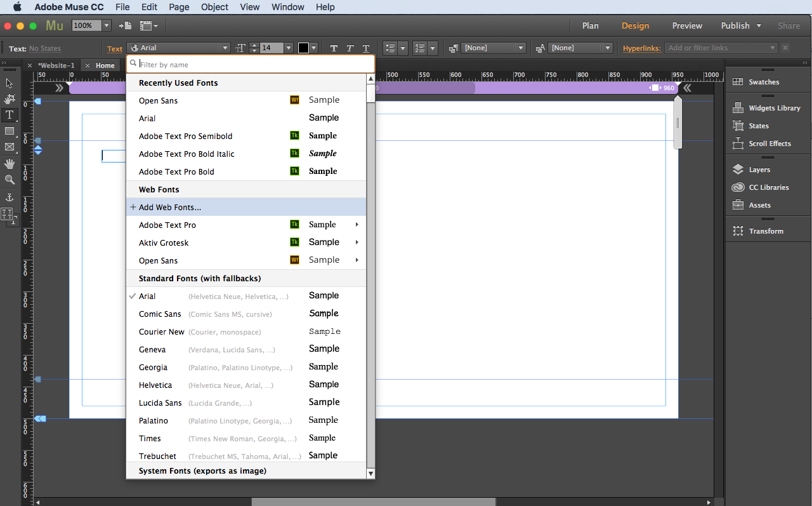Click the black text color swatch
The image size is (812, 506).
click(304, 48)
